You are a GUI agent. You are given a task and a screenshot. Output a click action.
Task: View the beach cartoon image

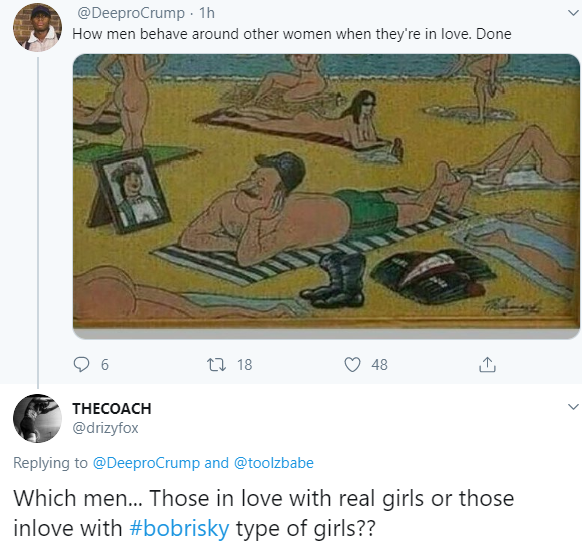(x=326, y=192)
